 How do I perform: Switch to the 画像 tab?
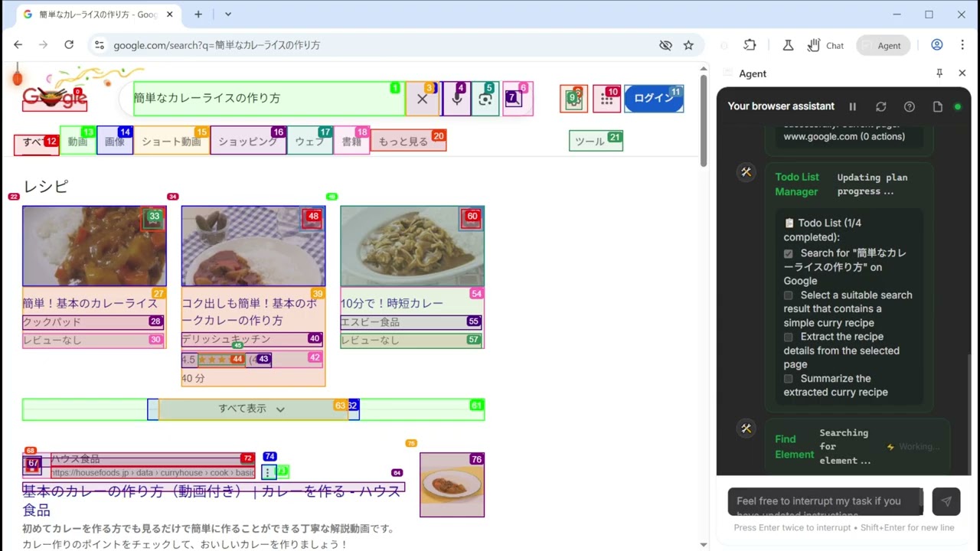pyautogui.click(x=115, y=142)
